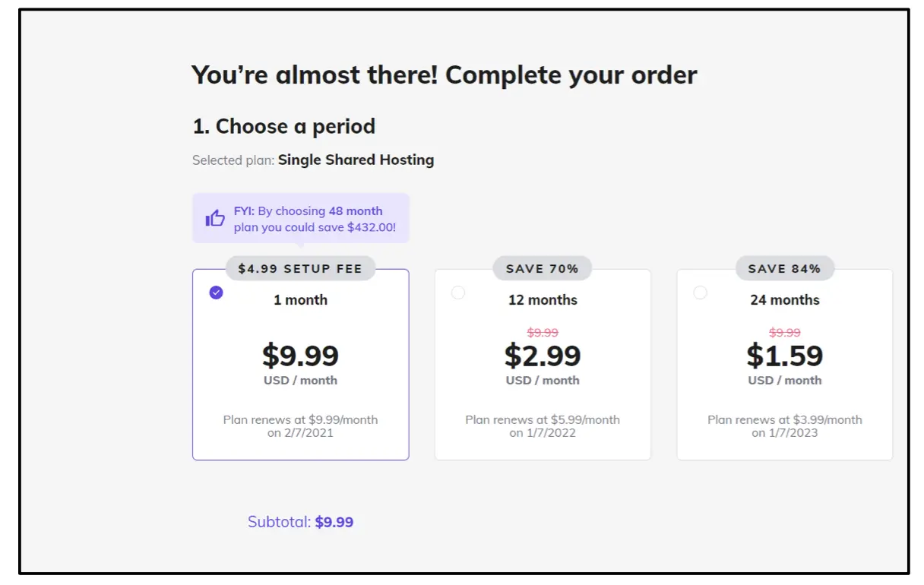The image size is (924, 585).
Task: Click the Save 70% badge
Action: tap(543, 268)
